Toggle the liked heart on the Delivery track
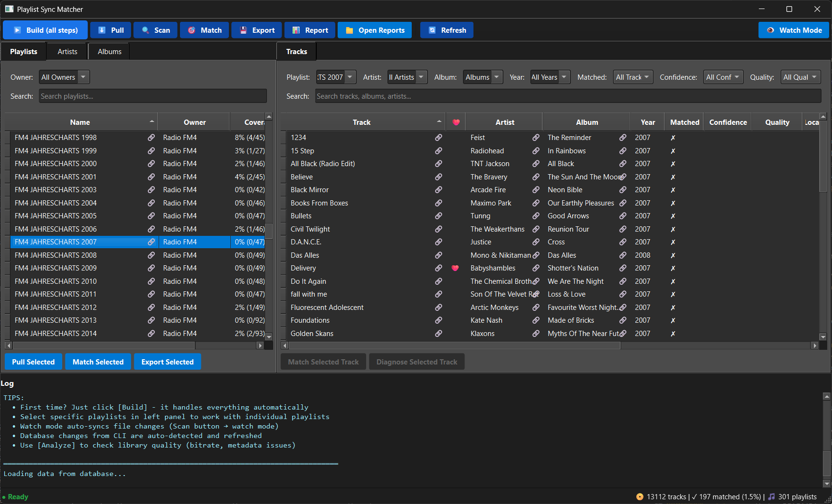The height and width of the screenshot is (504, 832). (455, 268)
